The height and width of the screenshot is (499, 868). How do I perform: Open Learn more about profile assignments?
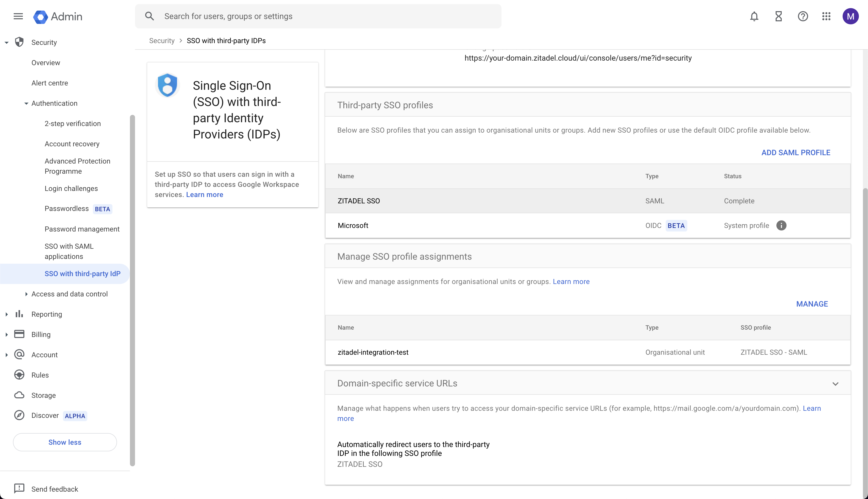[x=571, y=281]
